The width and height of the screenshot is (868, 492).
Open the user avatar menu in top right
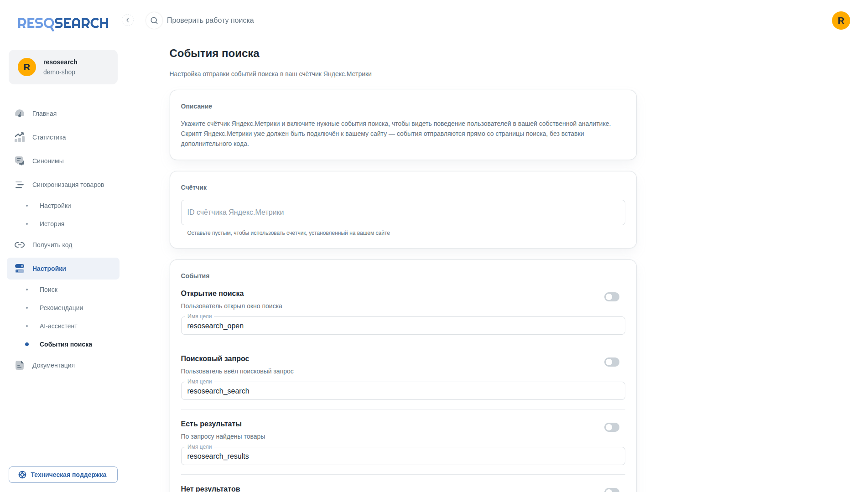click(x=841, y=21)
